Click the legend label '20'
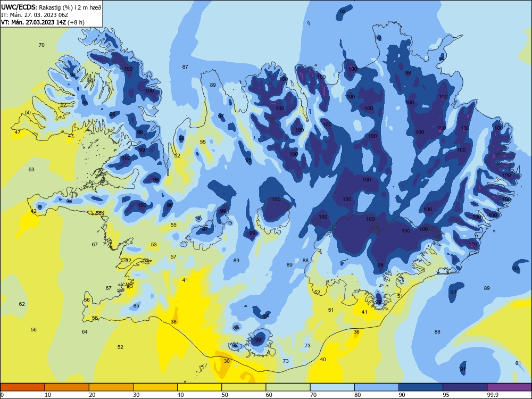Viewport: 532px width, 399px height. [x=92, y=395]
